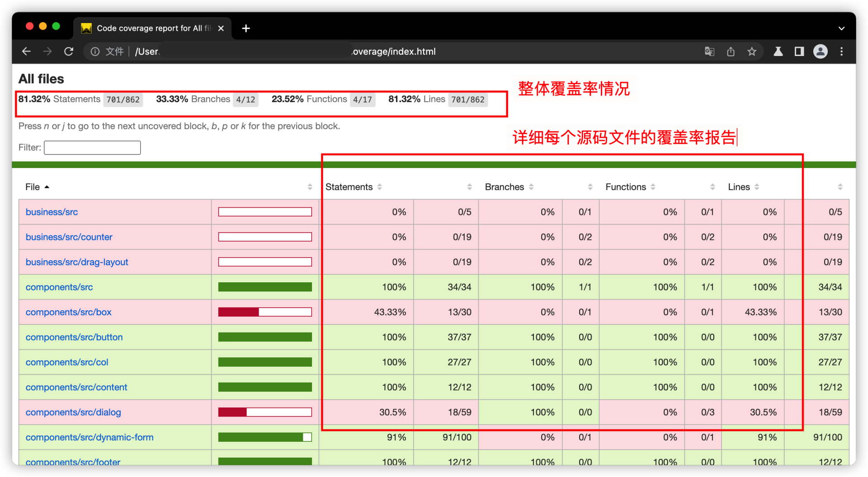The width and height of the screenshot is (868, 477).
Task: Click the share icon in address bar
Action: pos(731,51)
